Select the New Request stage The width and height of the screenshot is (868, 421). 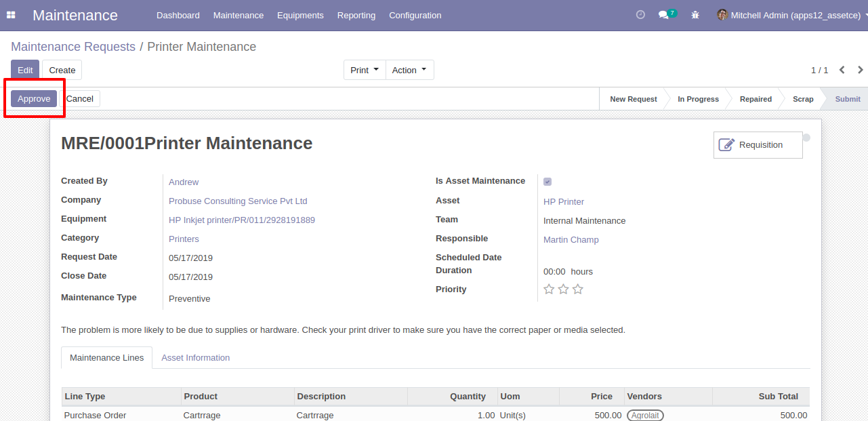click(633, 99)
